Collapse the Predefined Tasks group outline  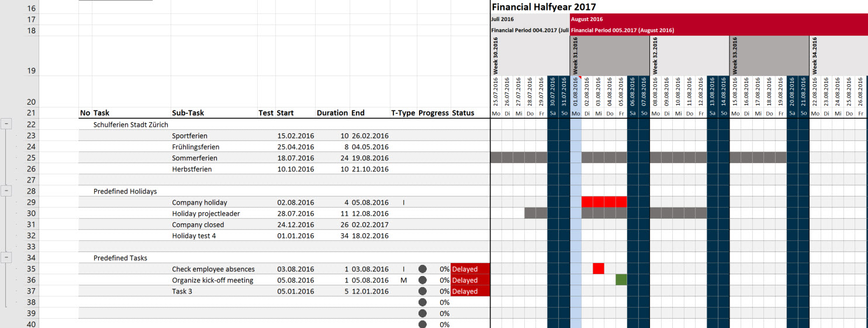pos(7,257)
